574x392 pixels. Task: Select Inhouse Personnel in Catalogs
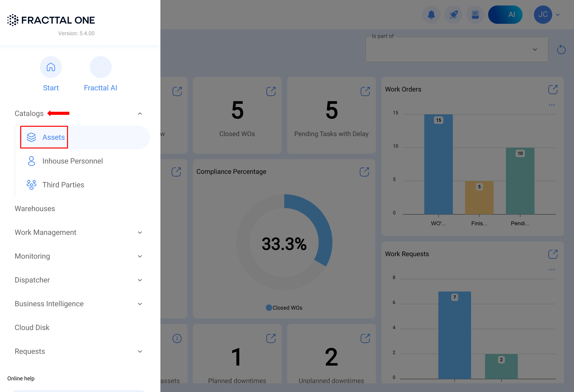tap(72, 161)
